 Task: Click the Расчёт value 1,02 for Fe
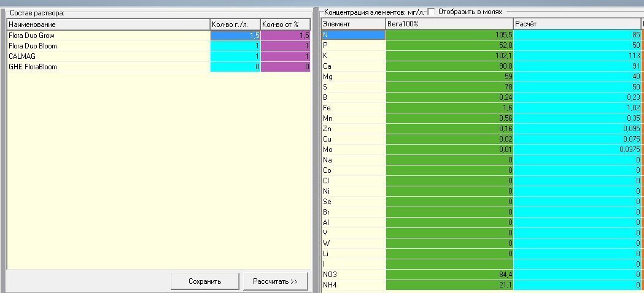(577, 108)
